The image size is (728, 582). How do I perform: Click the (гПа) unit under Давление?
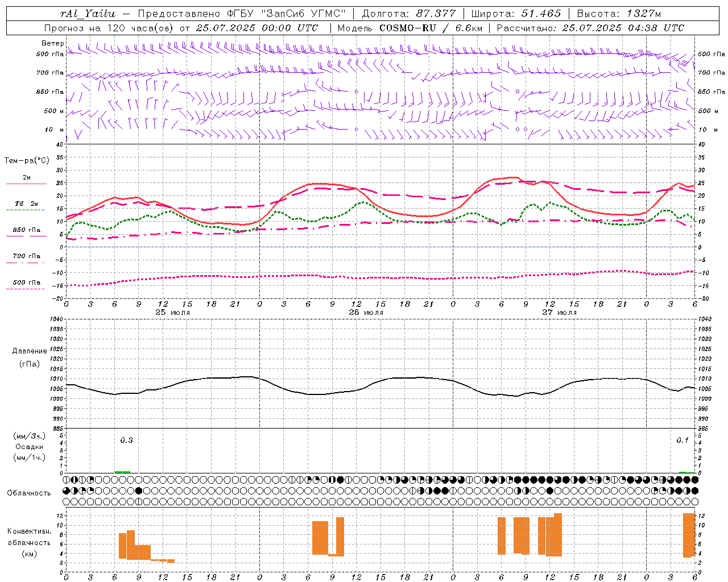point(30,364)
